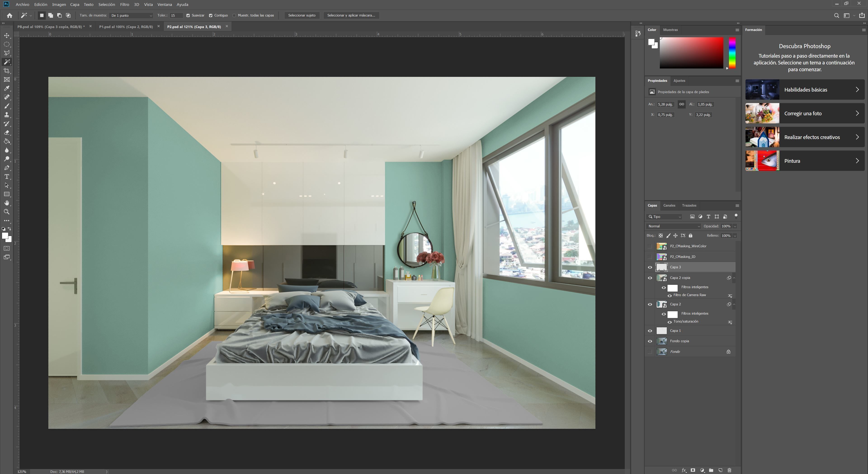The image size is (868, 474).
Task: Enable Muestr. todas las capas checkbox
Action: click(x=234, y=16)
